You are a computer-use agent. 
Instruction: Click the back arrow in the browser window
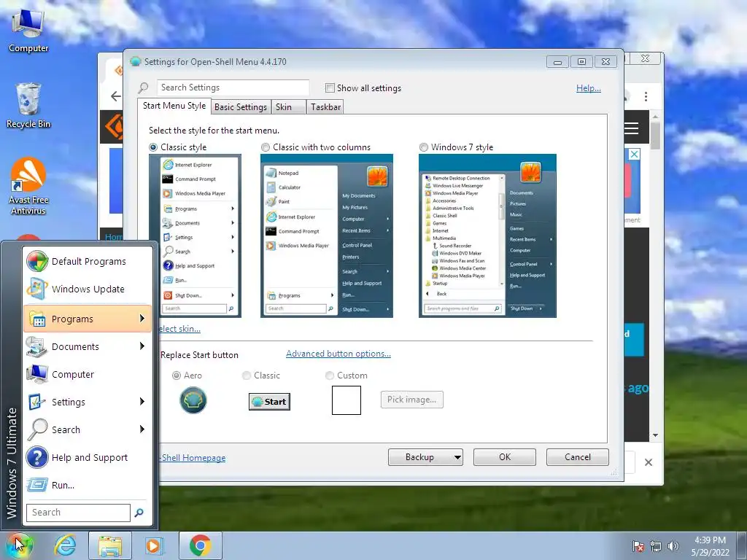(x=116, y=96)
